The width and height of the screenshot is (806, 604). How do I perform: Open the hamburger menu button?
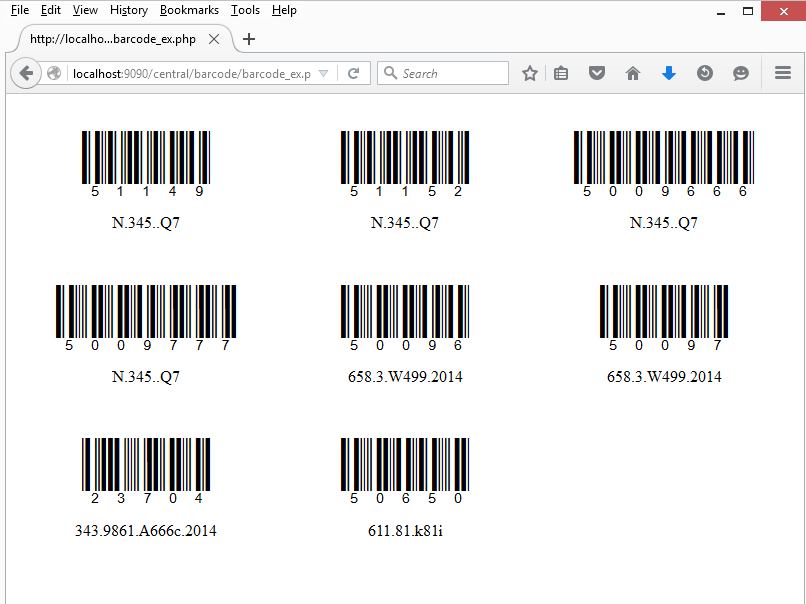[x=783, y=73]
